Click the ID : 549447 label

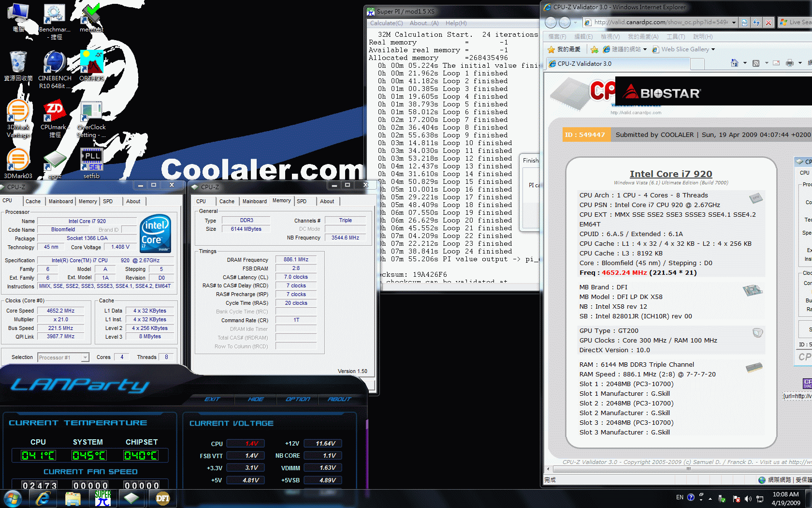pyautogui.click(x=585, y=135)
